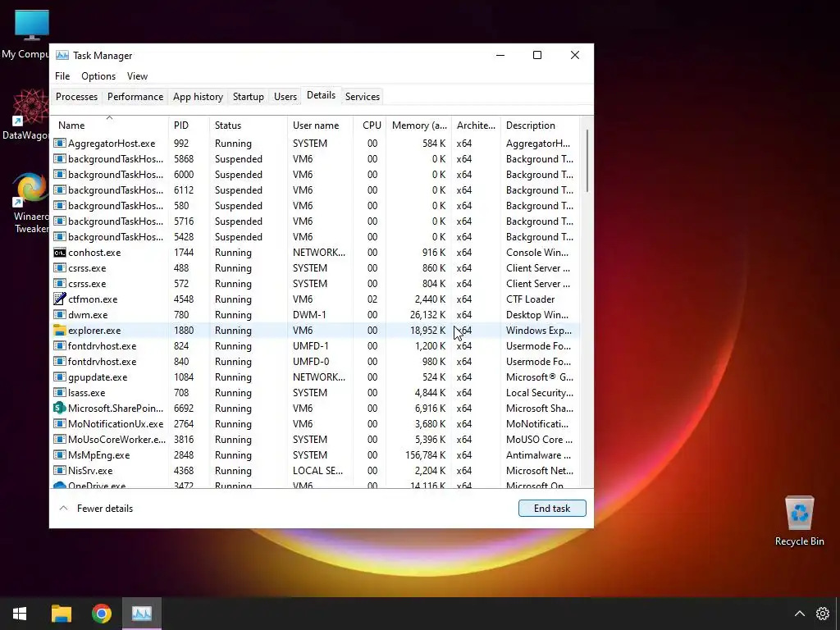Click the process list vertical scrollbar thumb
The image size is (840, 630).
point(587,160)
